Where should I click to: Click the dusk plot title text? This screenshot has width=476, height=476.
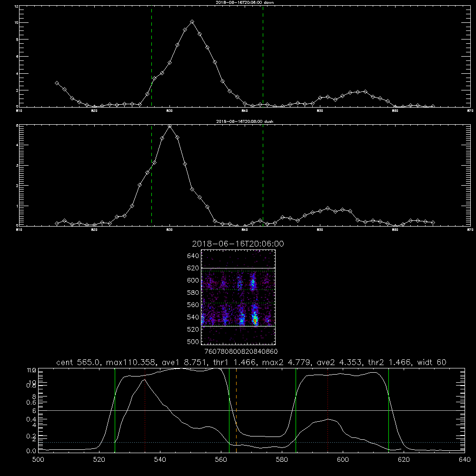click(245, 121)
